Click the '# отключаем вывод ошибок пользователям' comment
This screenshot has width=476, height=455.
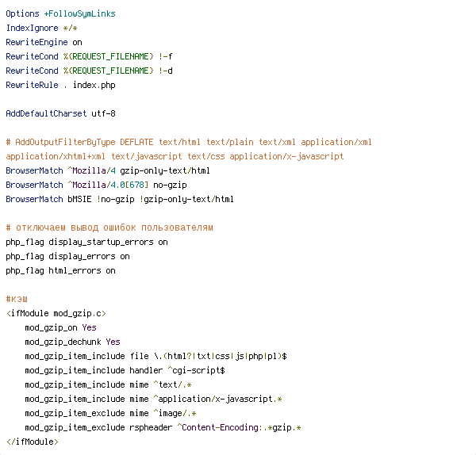(x=109, y=227)
